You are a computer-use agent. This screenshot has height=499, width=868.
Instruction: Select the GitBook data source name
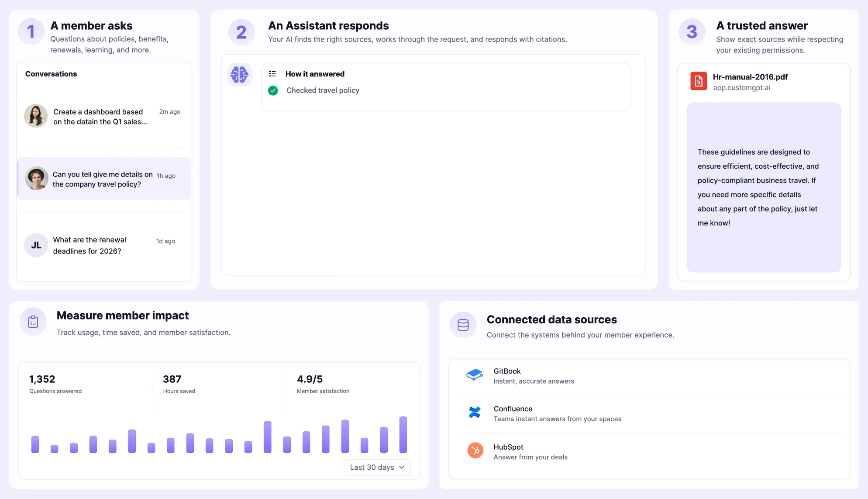[507, 371]
